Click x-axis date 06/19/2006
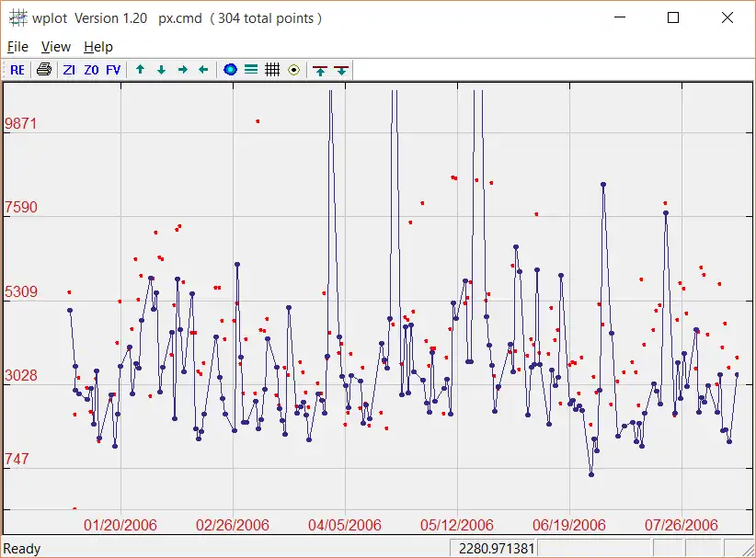The width and height of the screenshot is (756, 558). point(569,525)
